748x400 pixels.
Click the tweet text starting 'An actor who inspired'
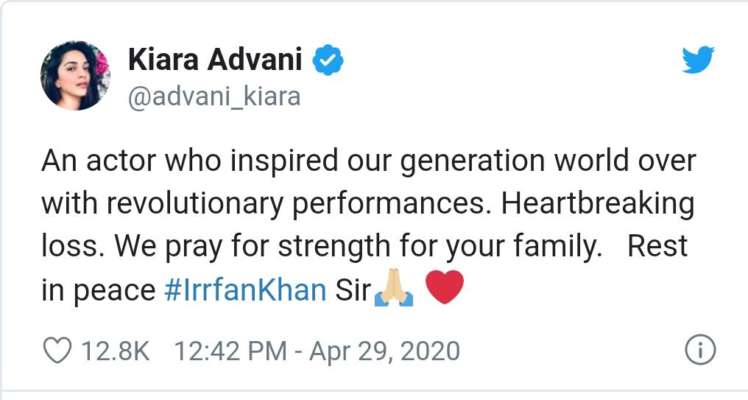(368, 225)
